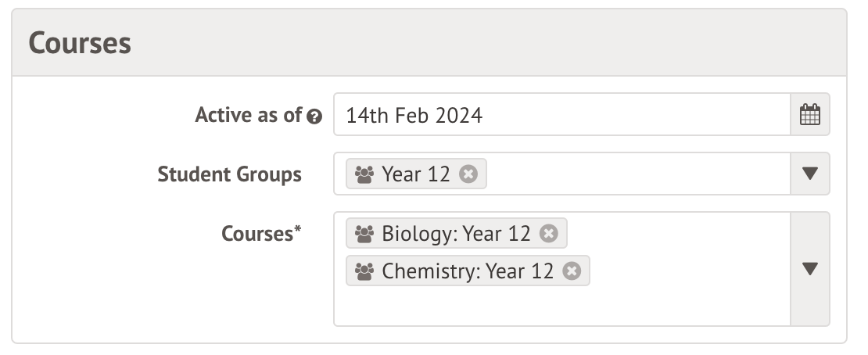Click the Courses panel heading
868x355 pixels.
(x=80, y=43)
